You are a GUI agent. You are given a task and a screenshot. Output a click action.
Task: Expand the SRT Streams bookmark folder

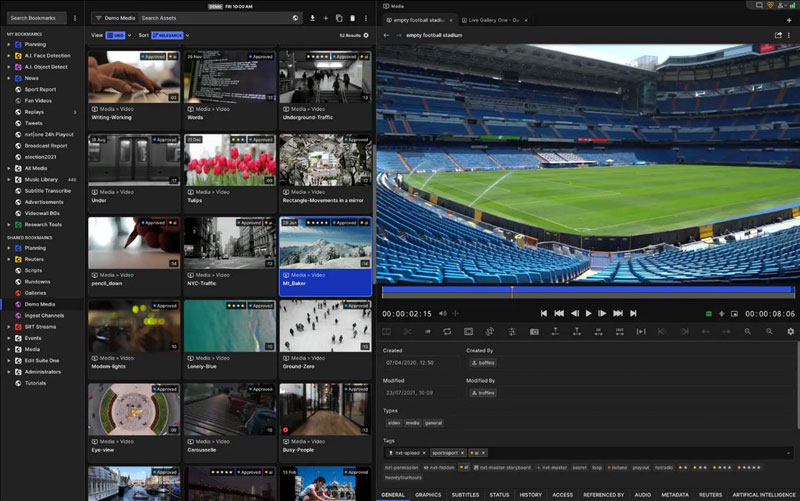[x=9, y=326]
